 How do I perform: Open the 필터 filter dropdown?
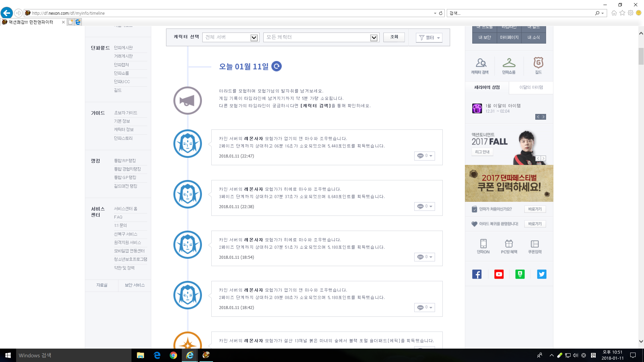[x=429, y=38]
